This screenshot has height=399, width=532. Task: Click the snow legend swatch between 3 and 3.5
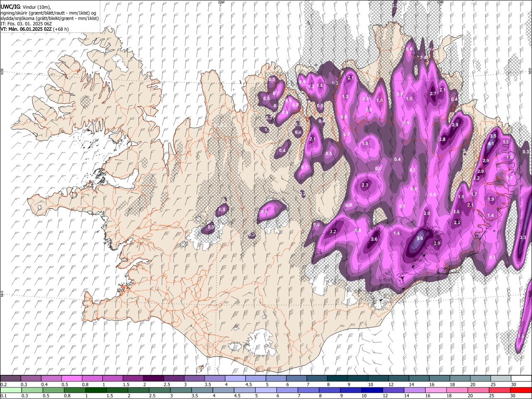[x=194, y=378]
